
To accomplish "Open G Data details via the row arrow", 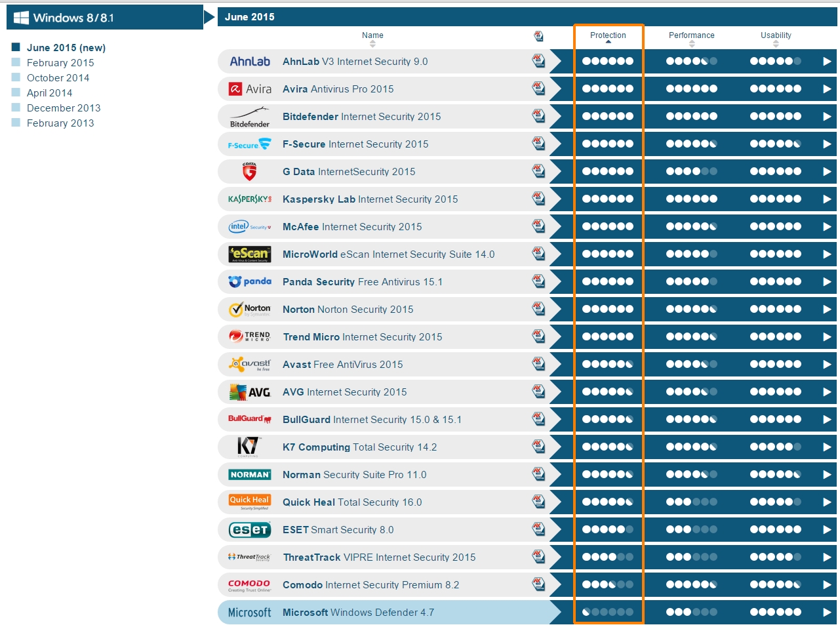I will point(827,171).
